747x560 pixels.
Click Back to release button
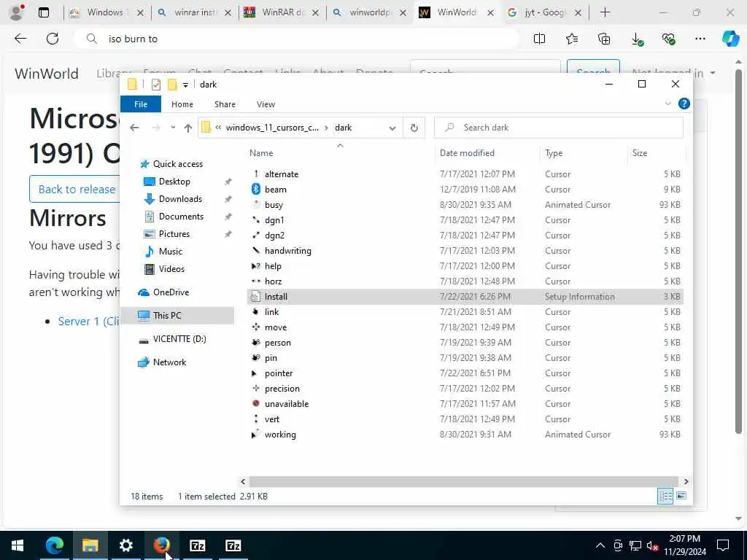[x=75, y=189]
